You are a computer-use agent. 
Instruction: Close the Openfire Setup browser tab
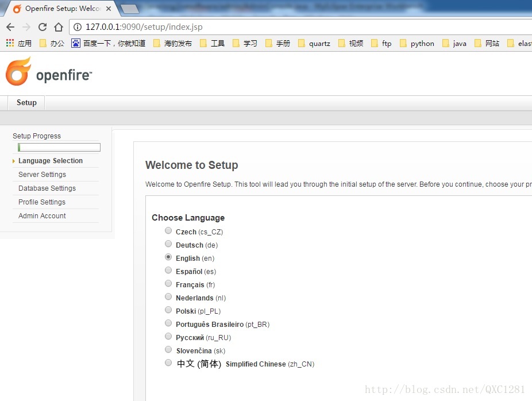[x=109, y=9]
